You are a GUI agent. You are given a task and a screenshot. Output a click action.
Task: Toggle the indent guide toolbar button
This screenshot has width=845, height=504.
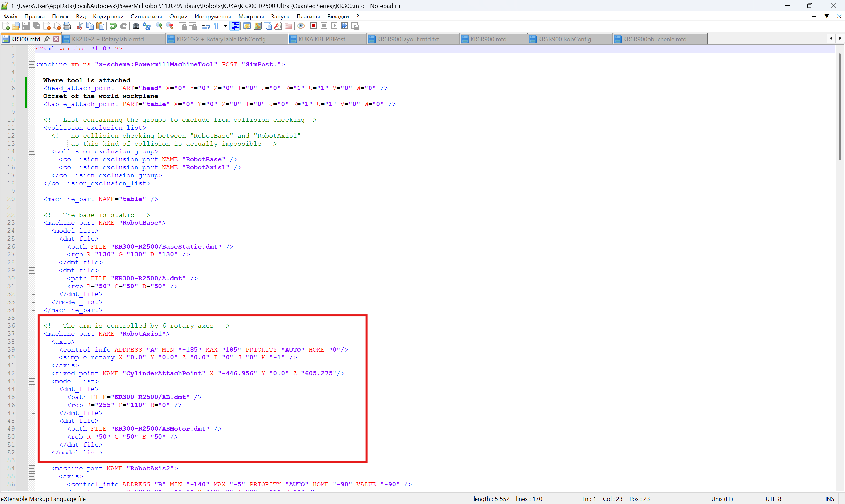click(235, 26)
